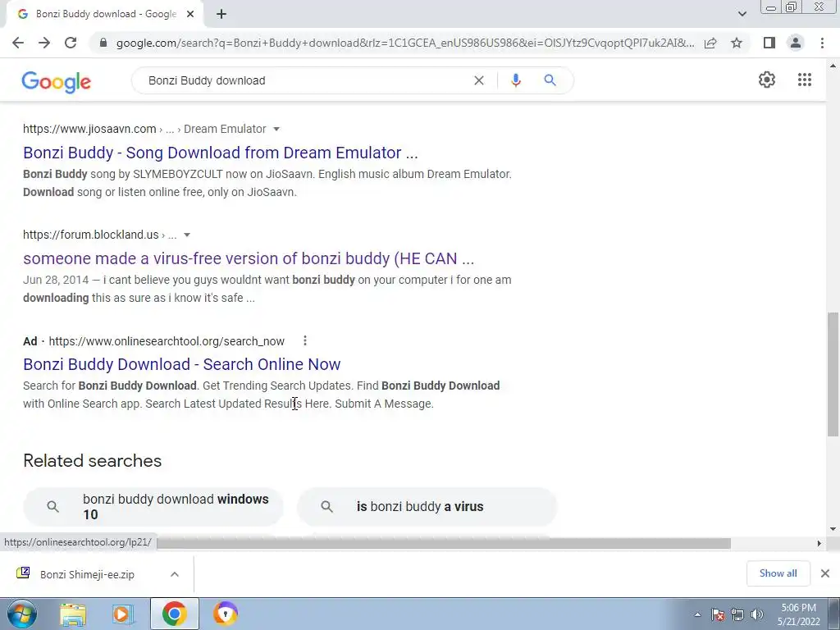Click the address bar URL

pyautogui.click(x=405, y=43)
